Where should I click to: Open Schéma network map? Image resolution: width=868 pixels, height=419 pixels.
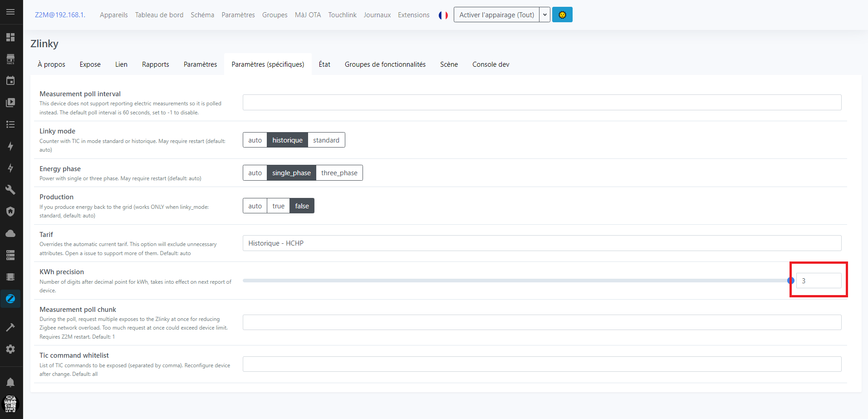202,15
